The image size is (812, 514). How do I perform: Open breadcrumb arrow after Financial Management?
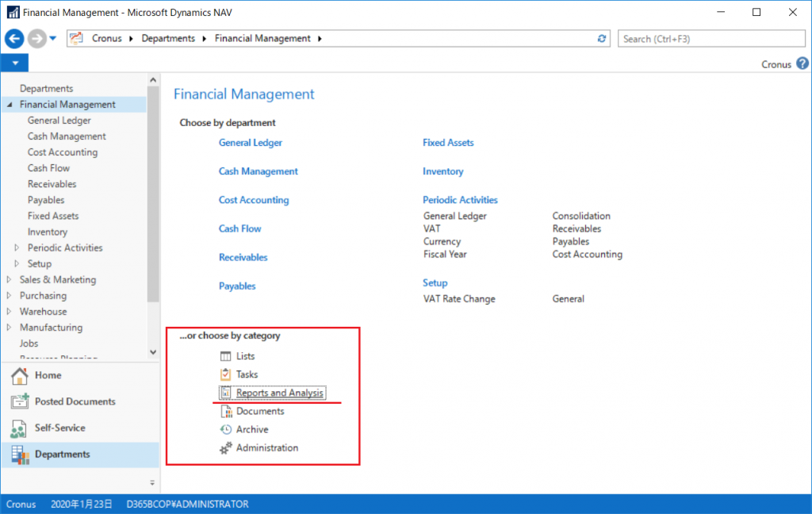(x=320, y=39)
